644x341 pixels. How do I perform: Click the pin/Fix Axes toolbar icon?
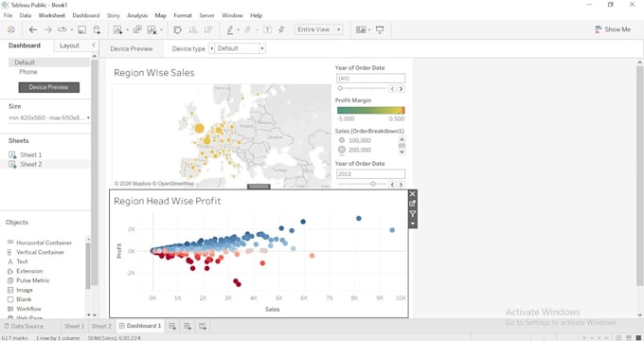[281, 29]
